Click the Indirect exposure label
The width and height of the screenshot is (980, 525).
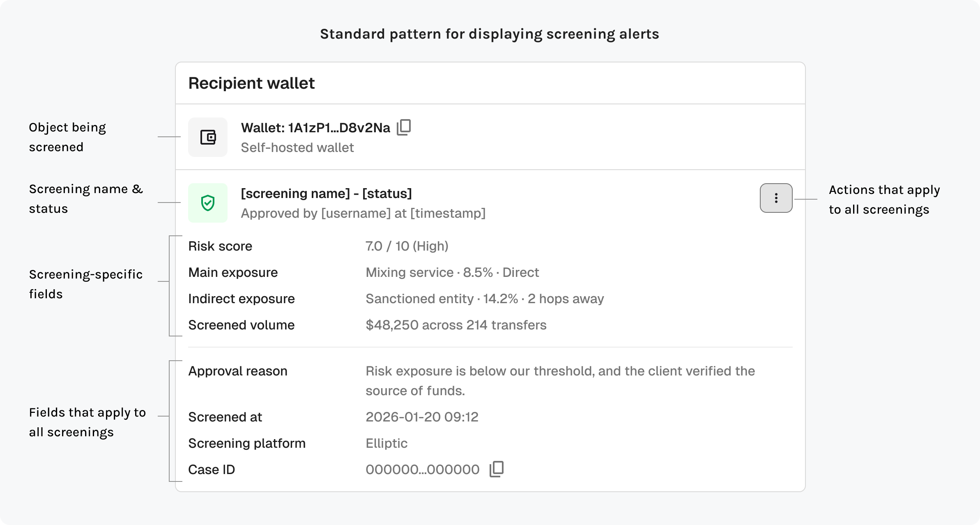[x=242, y=299]
